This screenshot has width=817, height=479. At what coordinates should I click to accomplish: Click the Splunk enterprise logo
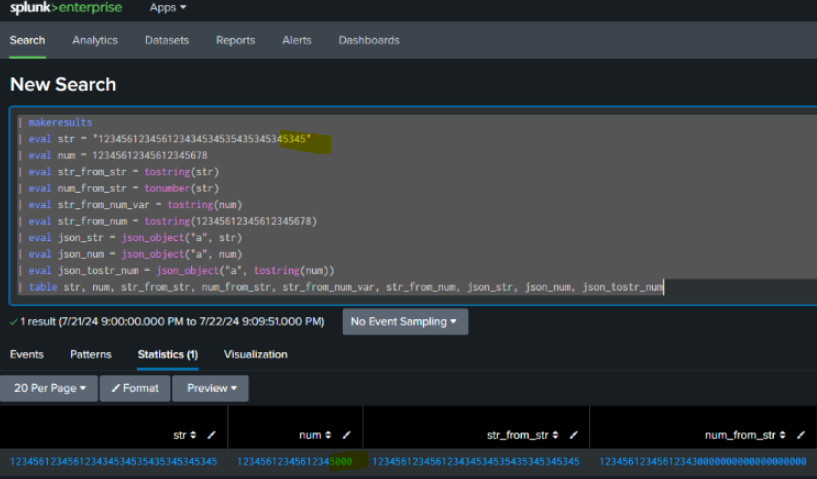point(66,8)
